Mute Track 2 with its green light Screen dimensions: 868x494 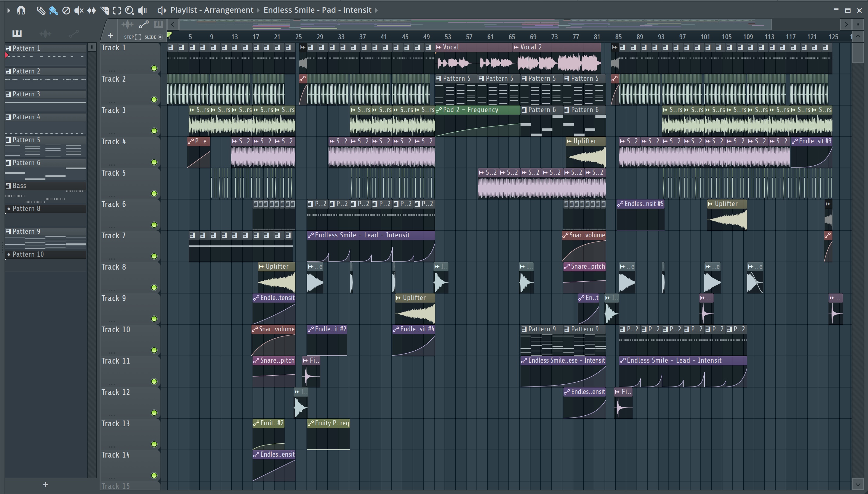[154, 99]
